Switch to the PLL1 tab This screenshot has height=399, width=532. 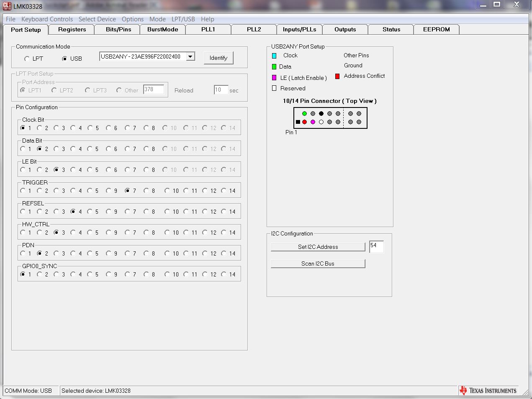click(x=208, y=29)
